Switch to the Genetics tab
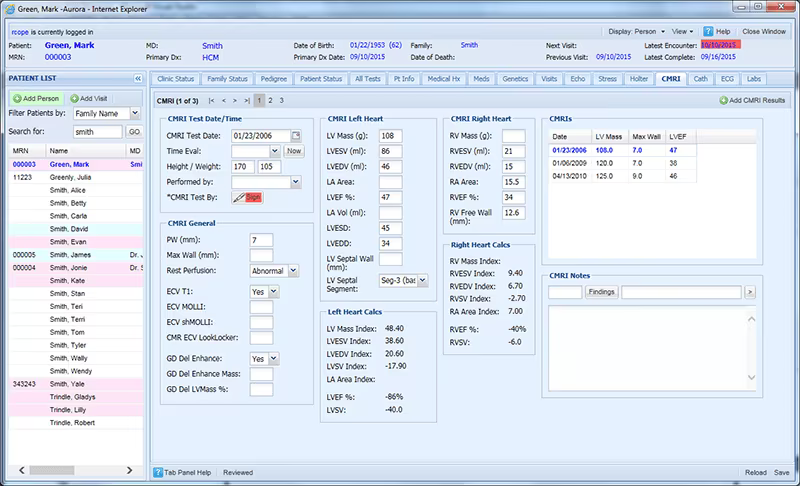 [x=515, y=79]
